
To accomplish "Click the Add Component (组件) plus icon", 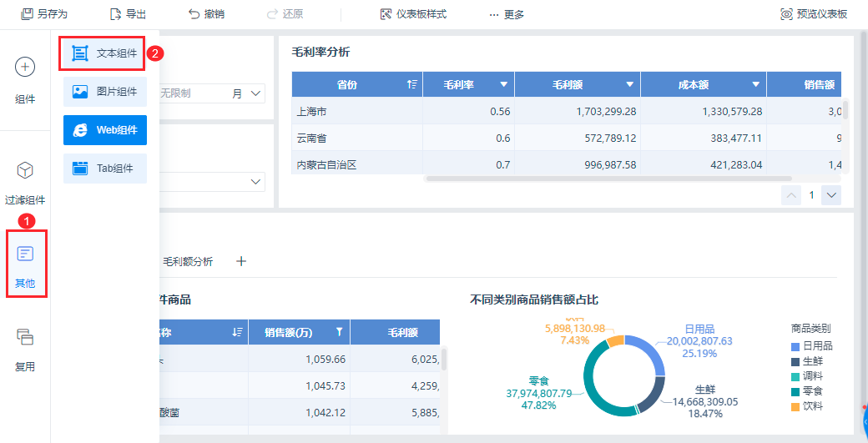I will coord(25,67).
